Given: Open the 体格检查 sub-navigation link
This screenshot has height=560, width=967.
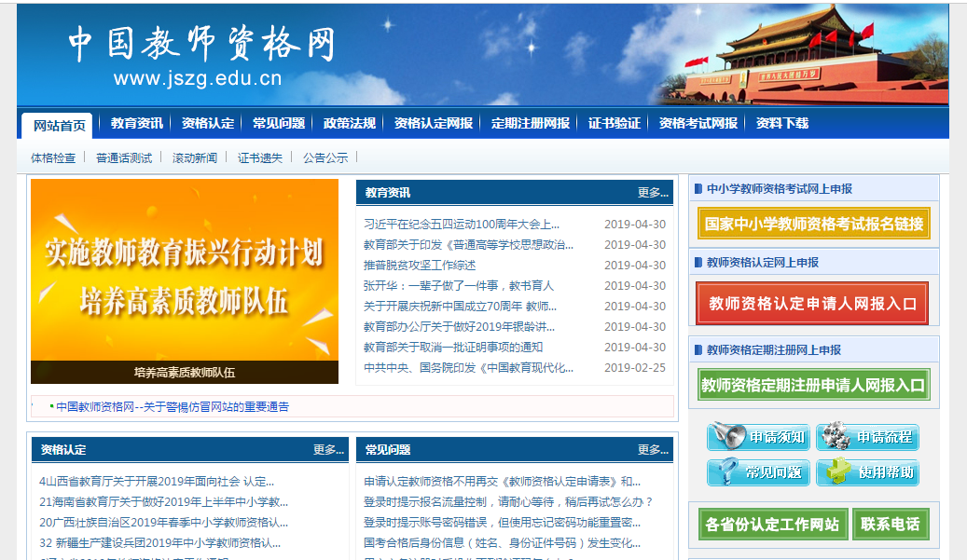Looking at the screenshot, I should coord(53,158).
